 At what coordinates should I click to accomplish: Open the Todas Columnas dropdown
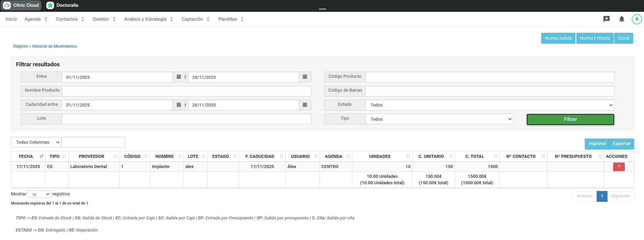click(36, 142)
